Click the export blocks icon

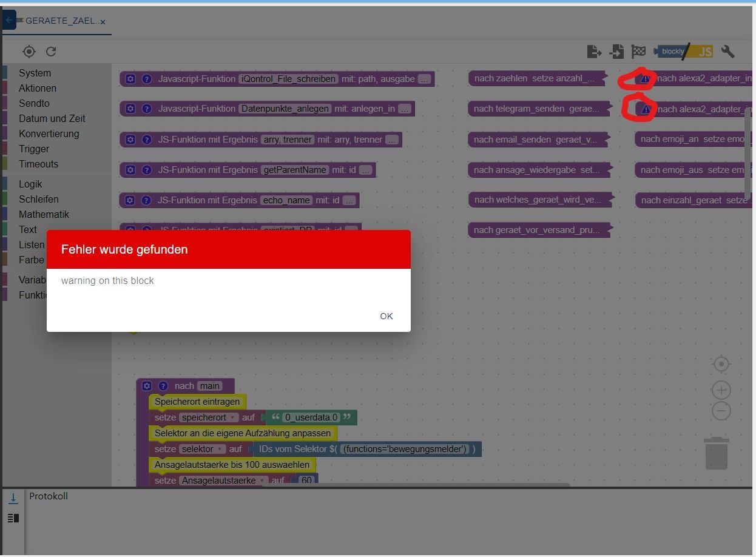(594, 52)
